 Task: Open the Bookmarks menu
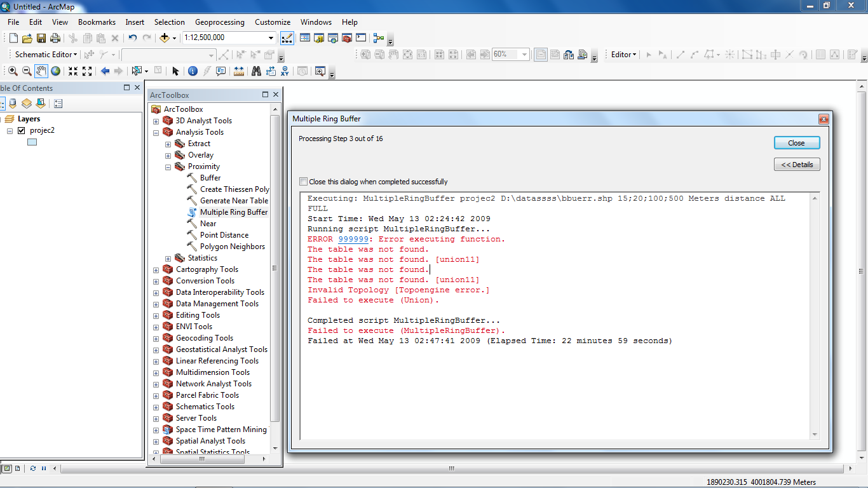click(x=97, y=22)
